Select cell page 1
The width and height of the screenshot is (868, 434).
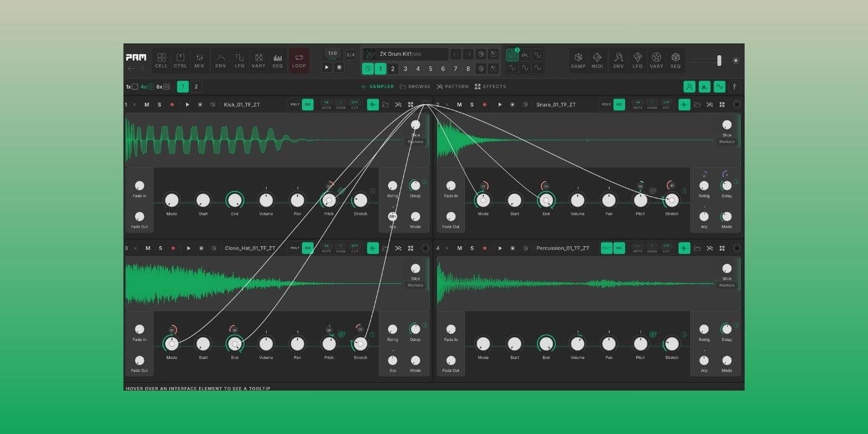tap(183, 87)
